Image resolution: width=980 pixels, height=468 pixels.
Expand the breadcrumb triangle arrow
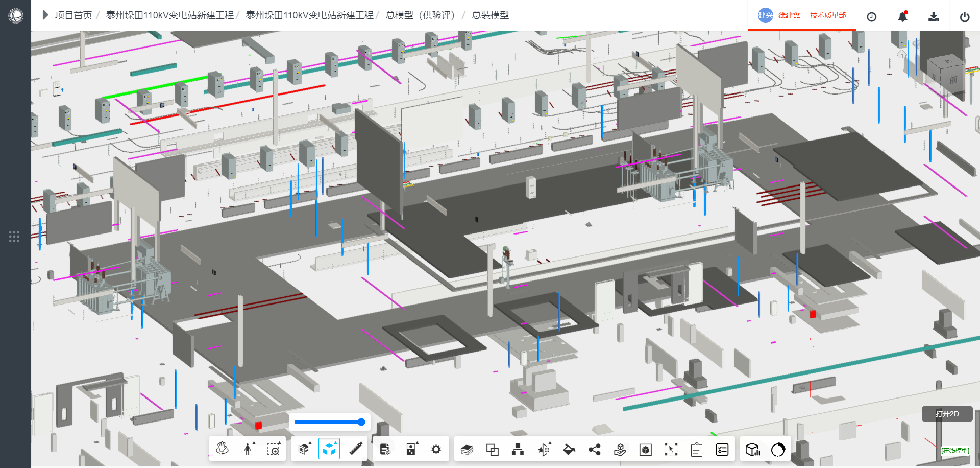tap(45, 15)
